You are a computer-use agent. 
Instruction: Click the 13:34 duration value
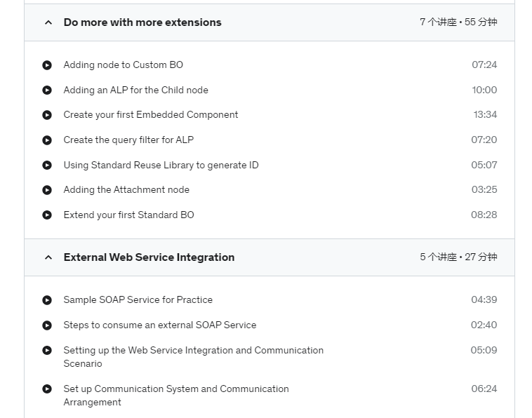[x=485, y=114]
